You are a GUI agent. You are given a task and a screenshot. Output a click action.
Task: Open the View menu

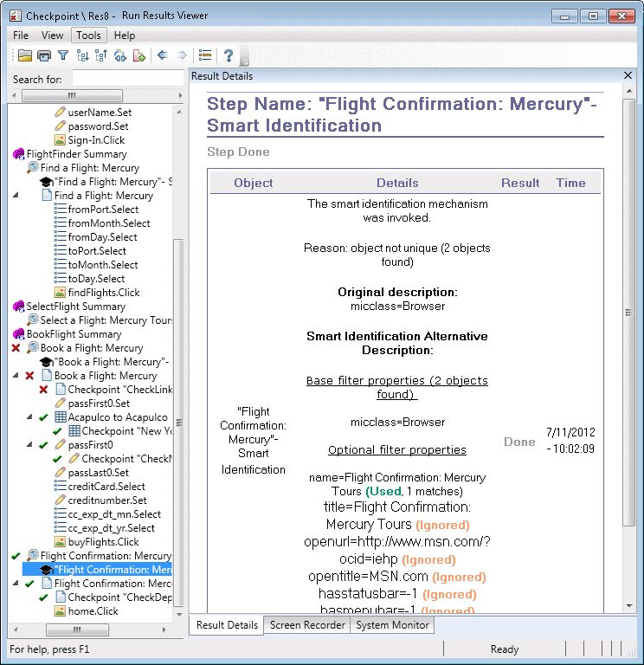[x=52, y=36]
